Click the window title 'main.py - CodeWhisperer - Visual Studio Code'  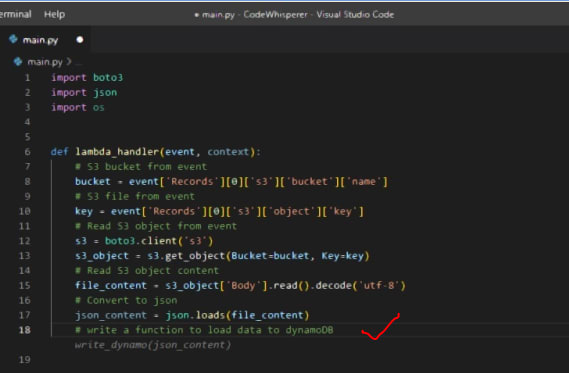(x=294, y=15)
